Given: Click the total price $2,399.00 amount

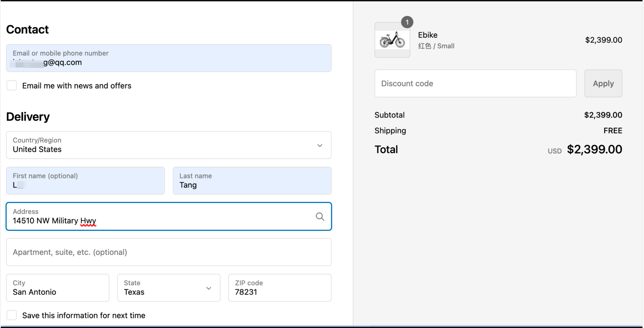Looking at the screenshot, I should coord(594,149).
